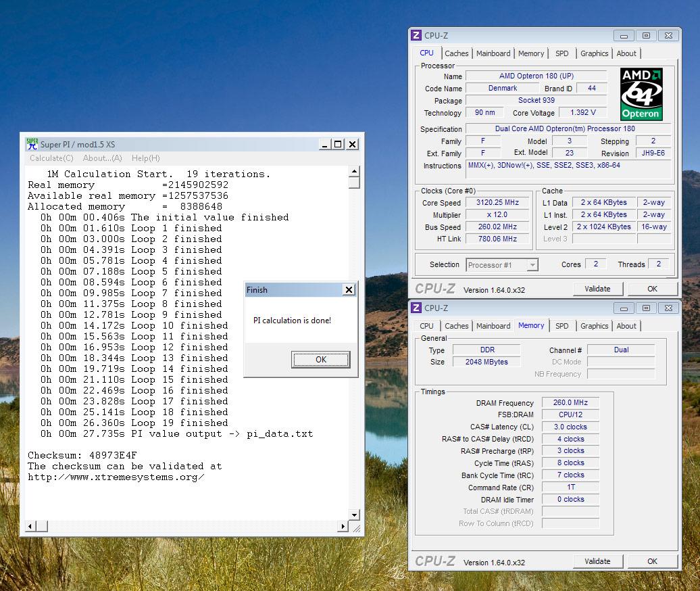
Task: Click the Core Voltage value 1.392 V
Action: click(582, 112)
